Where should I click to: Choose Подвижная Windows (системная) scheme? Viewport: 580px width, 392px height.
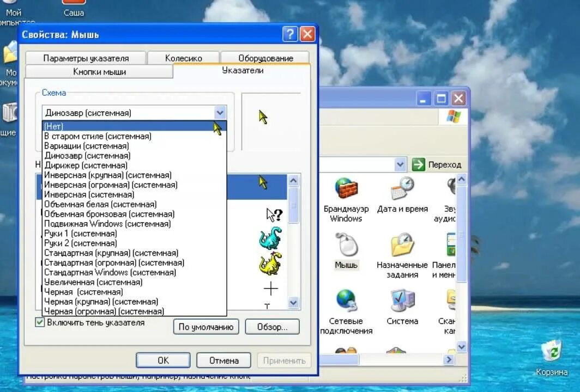pos(134,224)
